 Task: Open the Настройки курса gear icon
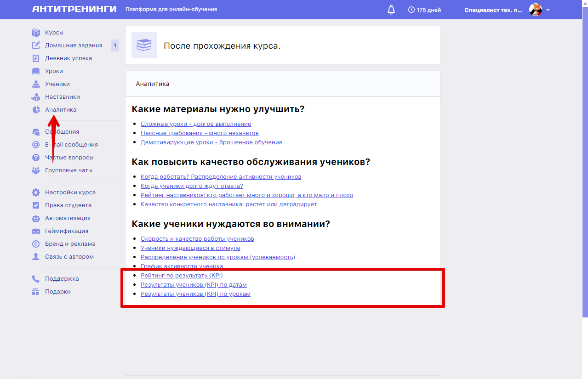pos(36,192)
